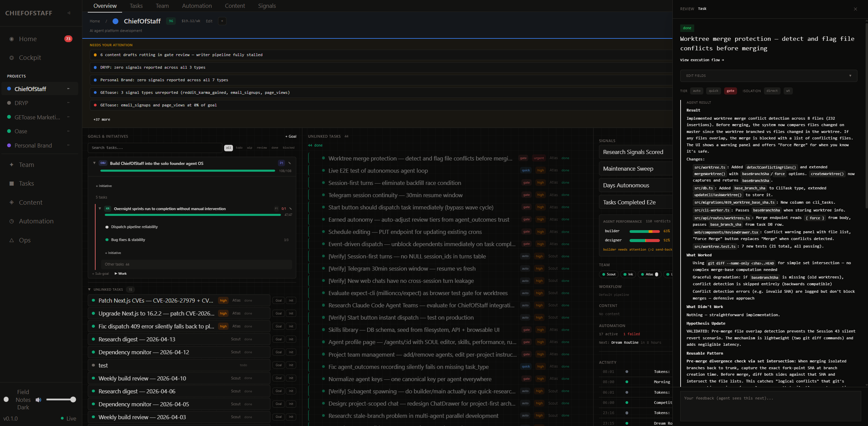
Task: Expand the Edit Fields dropdown
Action: click(x=769, y=76)
